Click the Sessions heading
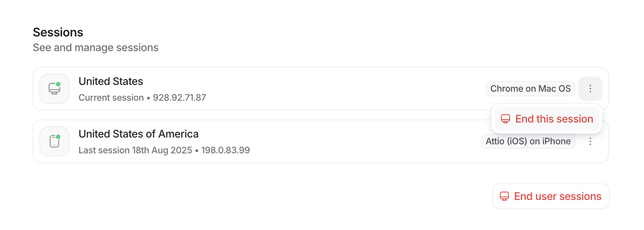Image resolution: width=644 pixels, height=230 pixels. (x=58, y=32)
